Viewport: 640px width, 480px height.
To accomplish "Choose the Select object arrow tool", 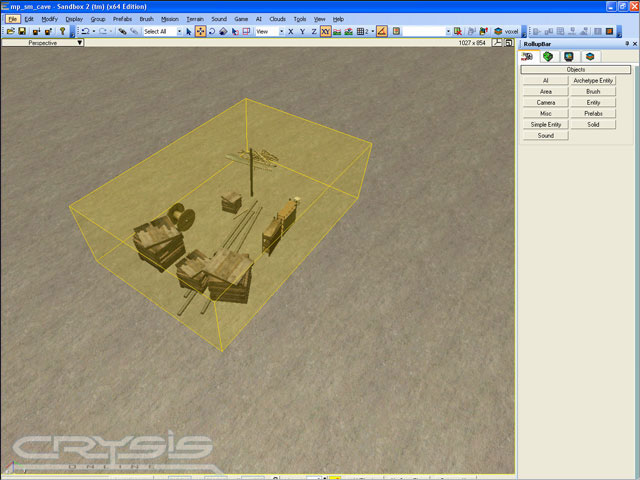I will pos(189,31).
